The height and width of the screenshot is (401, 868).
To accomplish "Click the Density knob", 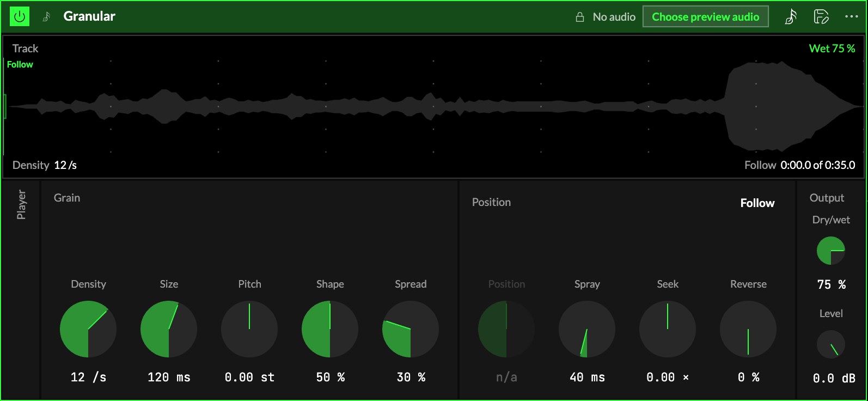I will tap(88, 329).
